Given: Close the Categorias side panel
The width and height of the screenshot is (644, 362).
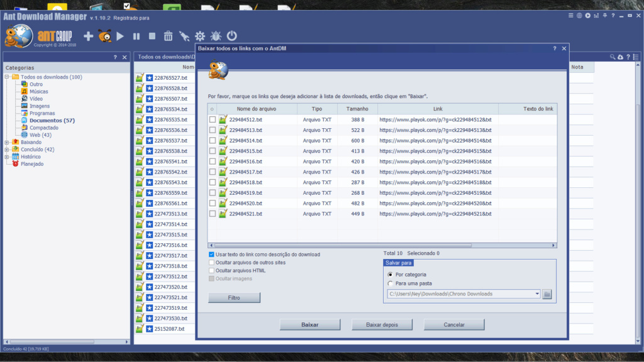Looking at the screenshot, I should tap(125, 57).
